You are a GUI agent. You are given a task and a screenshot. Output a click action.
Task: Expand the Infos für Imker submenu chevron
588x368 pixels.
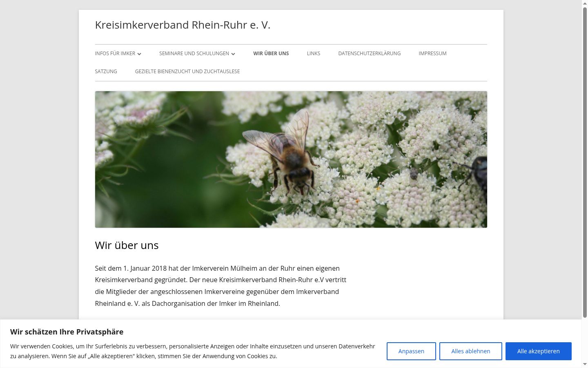tap(139, 54)
